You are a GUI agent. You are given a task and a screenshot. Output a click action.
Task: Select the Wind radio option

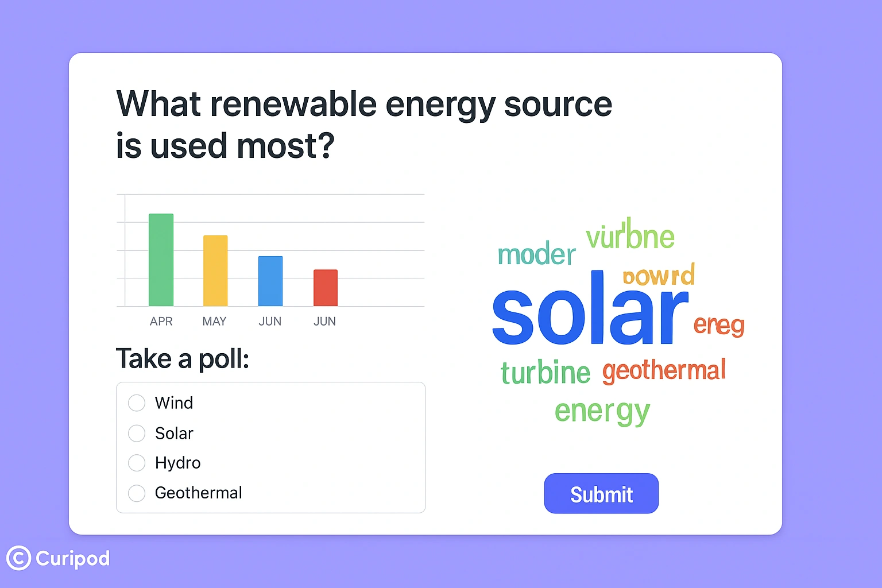(x=137, y=403)
